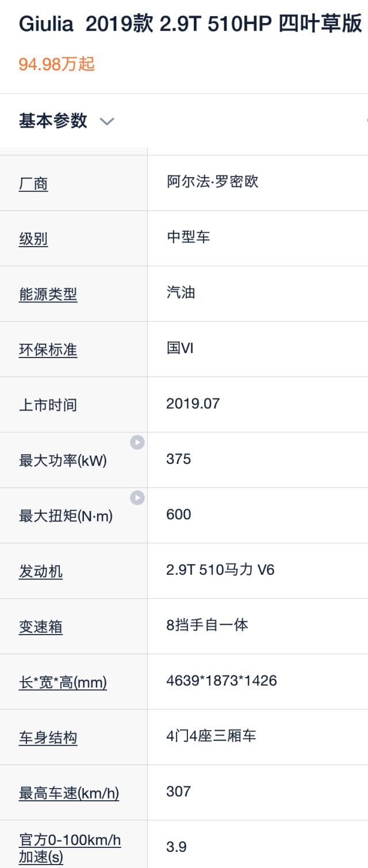Tap the 变速箱 parameter link

pos(41,627)
